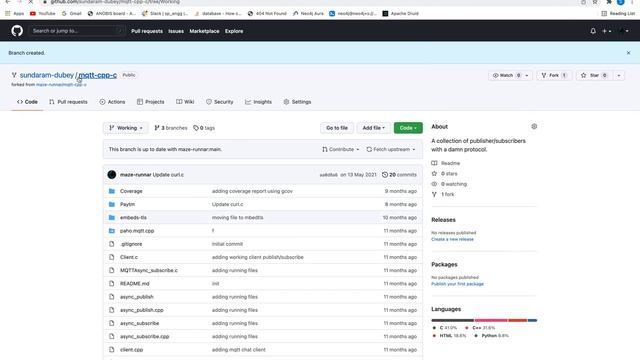
Task: Click the languages color bar
Action: tap(484, 320)
